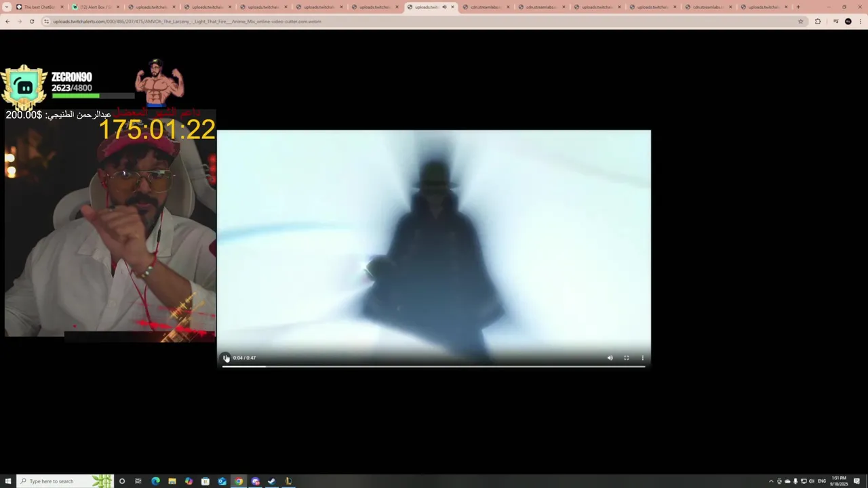
Task: Close "The best ChatBot" tab
Action: point(62,7)
